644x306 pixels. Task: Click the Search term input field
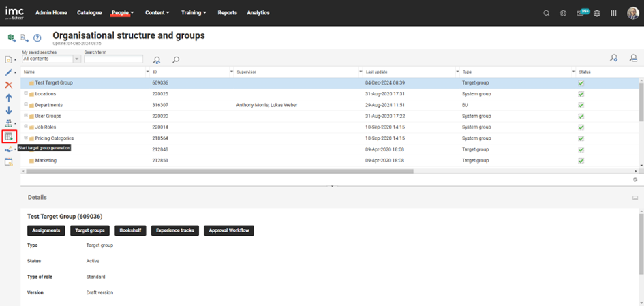click(113, 59)
